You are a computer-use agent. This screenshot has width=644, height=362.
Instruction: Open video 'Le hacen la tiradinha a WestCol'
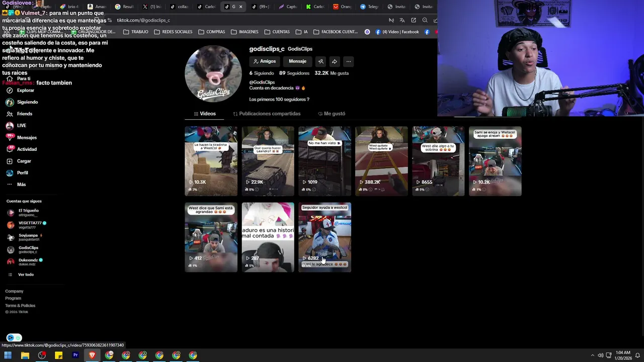pyautogui.click(x=211, y=161)
